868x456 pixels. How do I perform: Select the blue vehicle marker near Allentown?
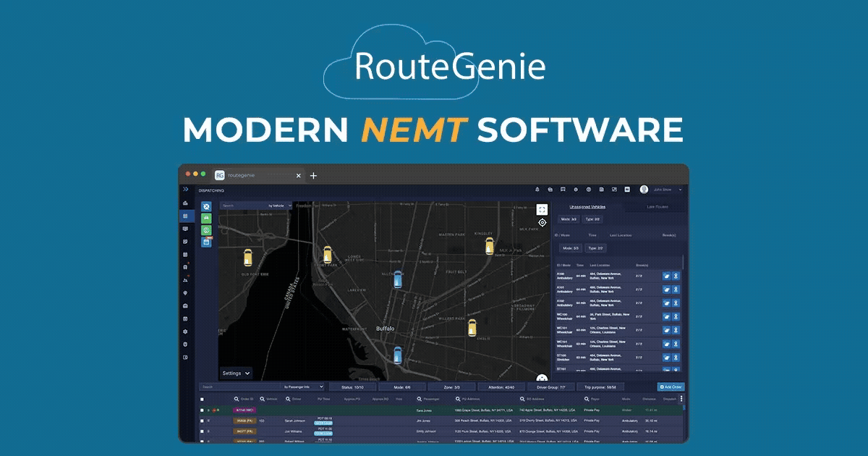point(397,279)
